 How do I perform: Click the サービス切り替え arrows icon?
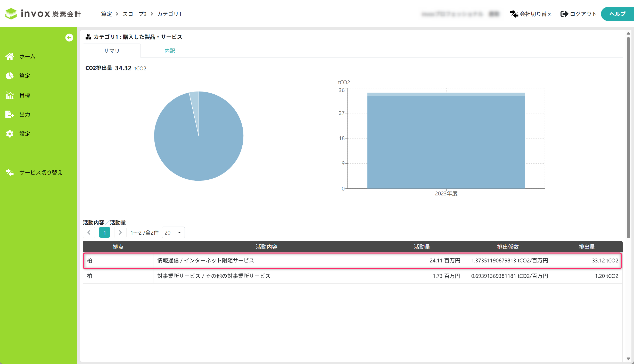(10, 172)
